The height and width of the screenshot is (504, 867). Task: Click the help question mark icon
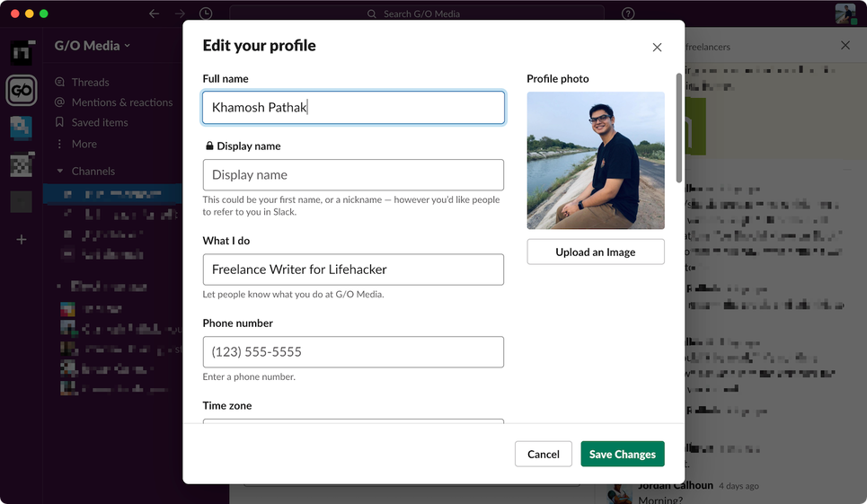click(x=628, y=13)
